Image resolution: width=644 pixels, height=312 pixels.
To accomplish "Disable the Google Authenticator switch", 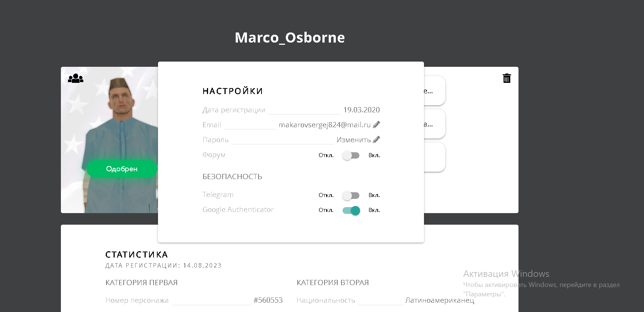I will [x=351, y=210].
